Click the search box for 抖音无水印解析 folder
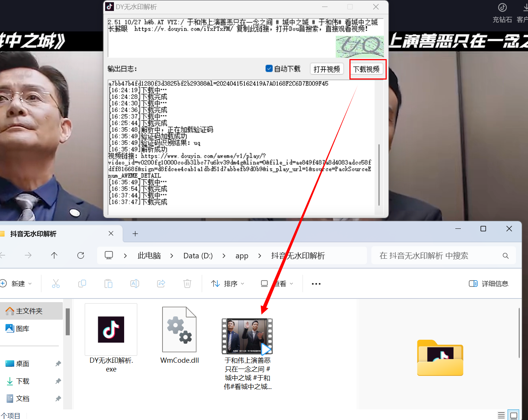 438,256
